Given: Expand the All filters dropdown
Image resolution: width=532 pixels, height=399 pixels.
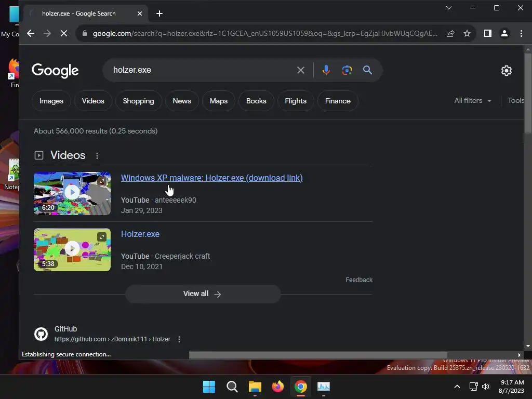Looking at the screenshot, I should (473, 100).
